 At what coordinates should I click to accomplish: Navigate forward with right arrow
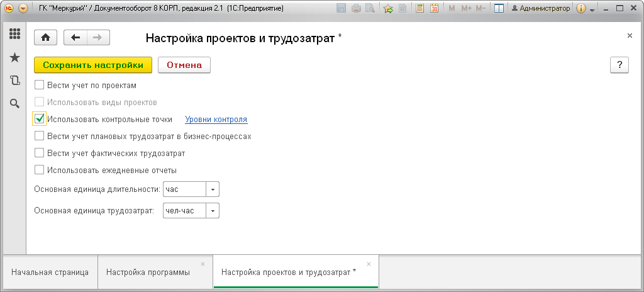click(x=98, y=37)
